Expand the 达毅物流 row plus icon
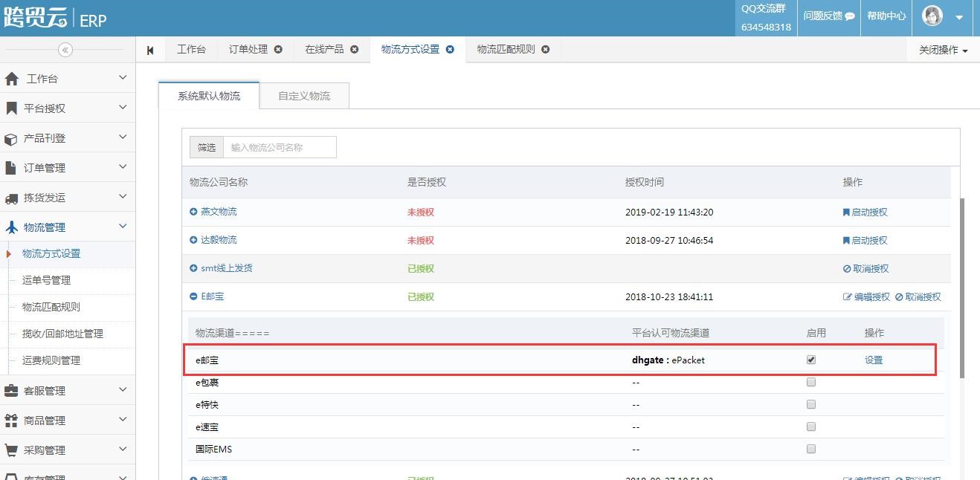 click(x=193, y=240)
